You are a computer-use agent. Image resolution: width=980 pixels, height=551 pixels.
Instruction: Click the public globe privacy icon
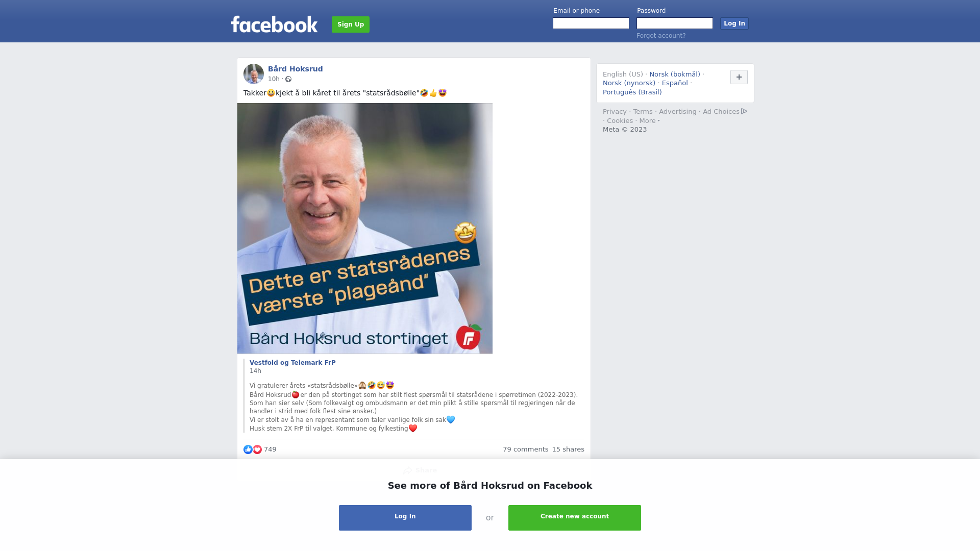288,79
